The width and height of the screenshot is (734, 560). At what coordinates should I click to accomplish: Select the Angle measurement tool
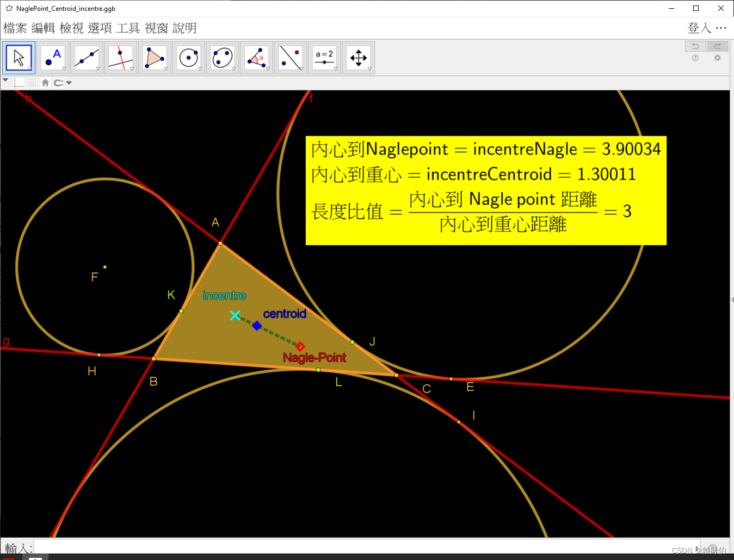pyautogui.click(x=257, y=58)
